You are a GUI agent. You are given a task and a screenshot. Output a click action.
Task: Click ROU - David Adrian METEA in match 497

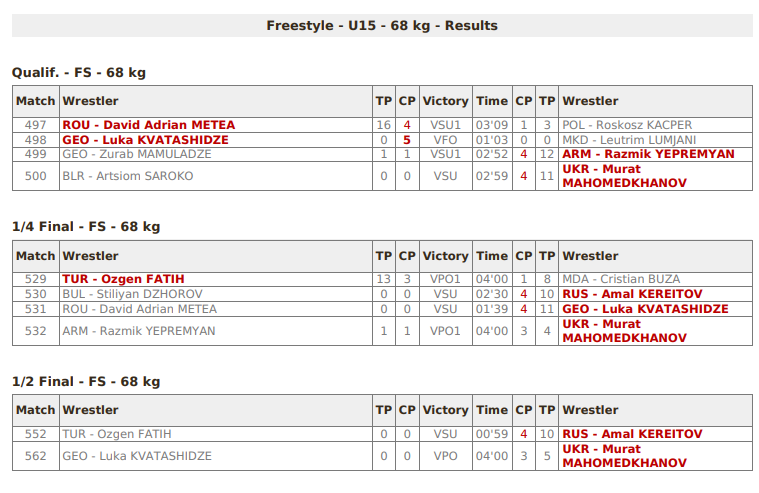coord(149,125)
